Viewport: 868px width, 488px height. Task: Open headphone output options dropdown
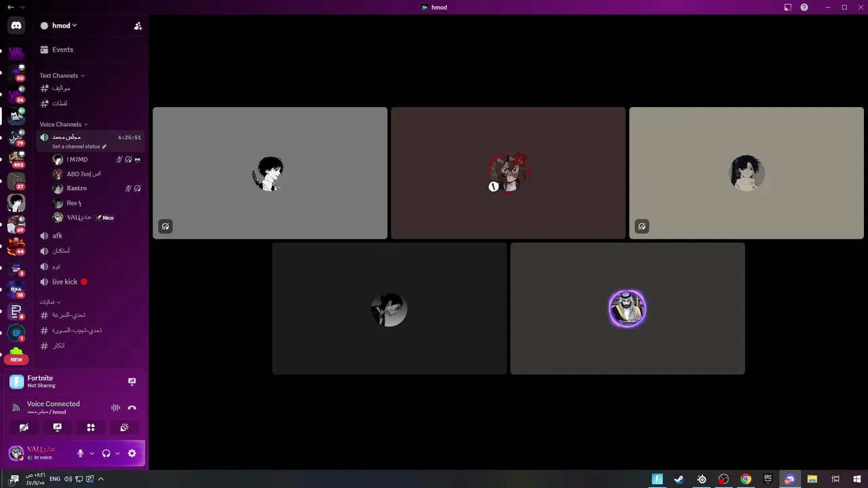(x=117, y=453)
